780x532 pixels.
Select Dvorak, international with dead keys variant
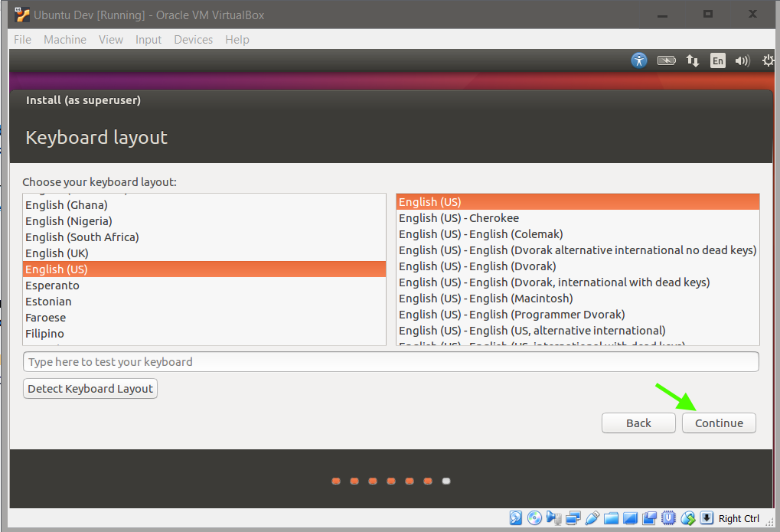pos(578,282)
